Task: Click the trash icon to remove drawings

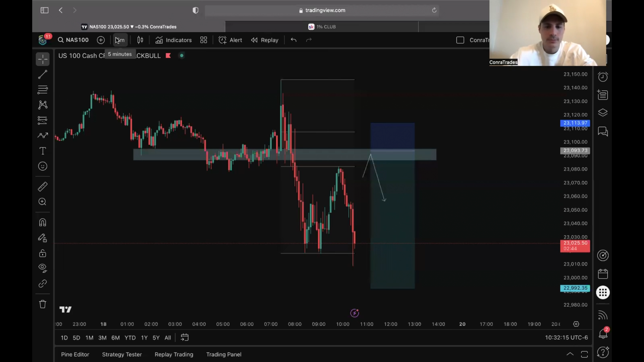Action: [43, 304]
